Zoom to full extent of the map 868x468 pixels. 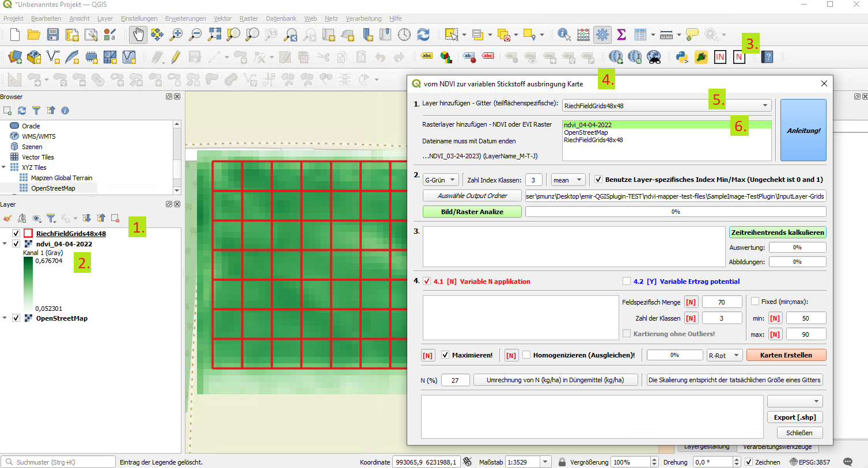pos(214,35)
